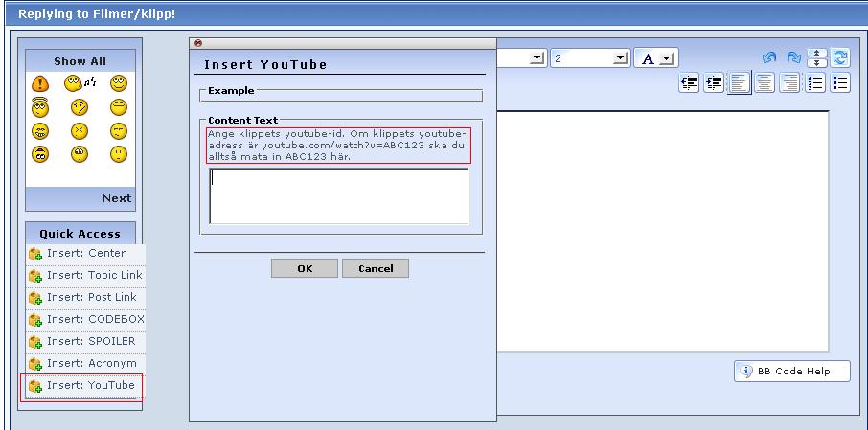This screenshot has height=430, width=868.
Task: Insert the emoticon looking upward
Action: coord(80,154)
